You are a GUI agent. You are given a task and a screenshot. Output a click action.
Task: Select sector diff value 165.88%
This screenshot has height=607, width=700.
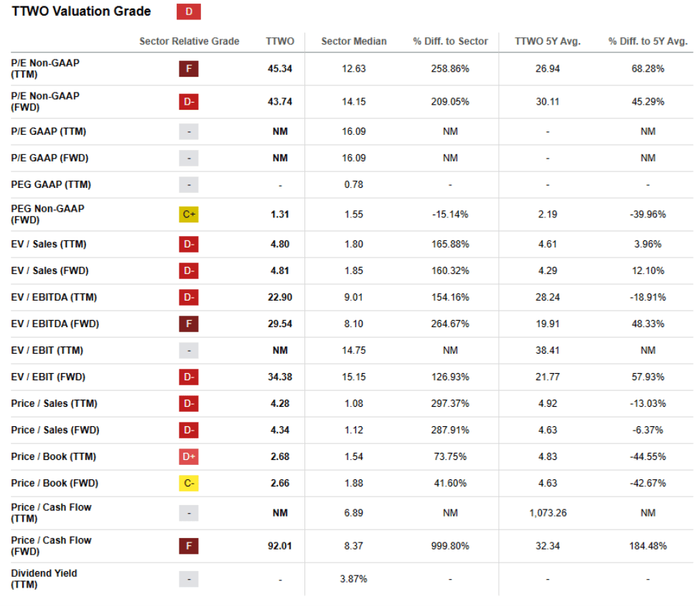tap(450, 245)
